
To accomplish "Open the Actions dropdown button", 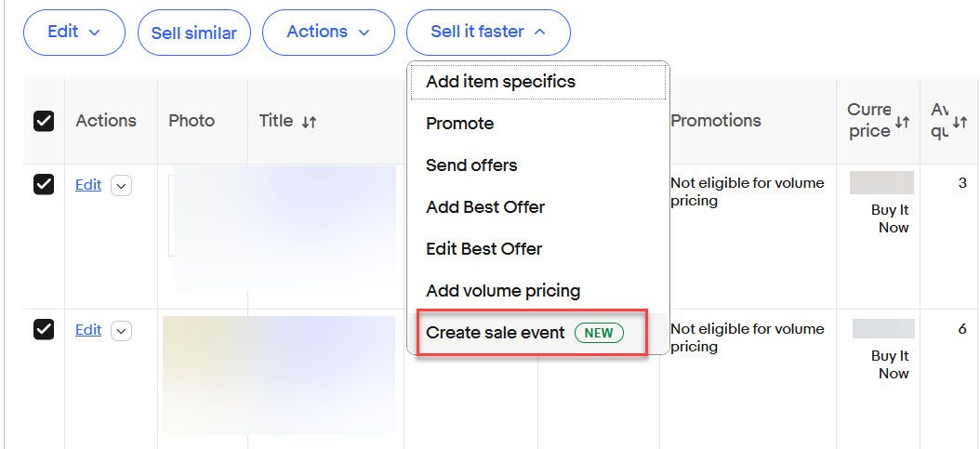I will 328,33.
